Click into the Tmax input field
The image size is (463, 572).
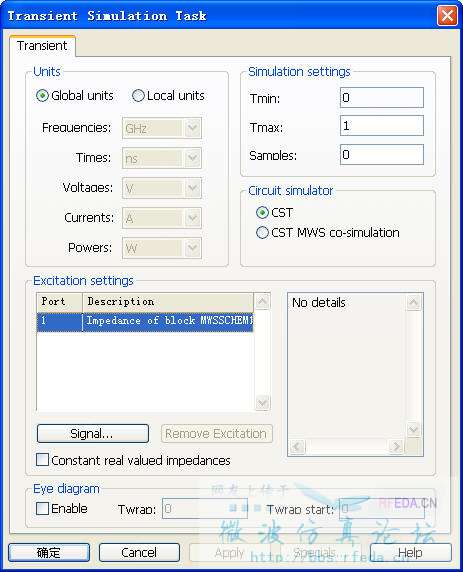pos(382,126)
